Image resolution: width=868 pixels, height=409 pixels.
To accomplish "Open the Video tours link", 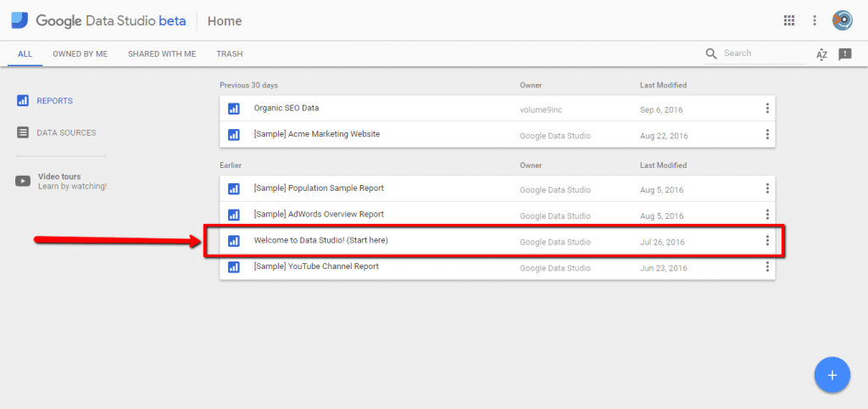I will pos(59,176).
